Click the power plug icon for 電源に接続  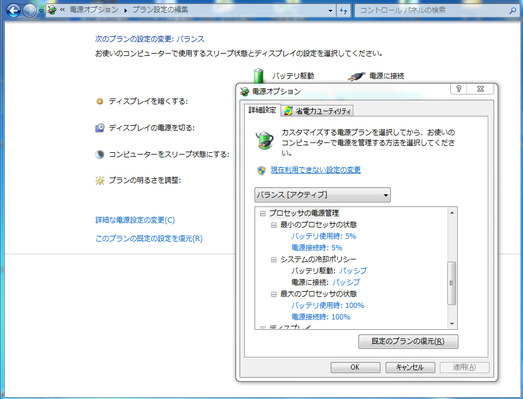356,77
